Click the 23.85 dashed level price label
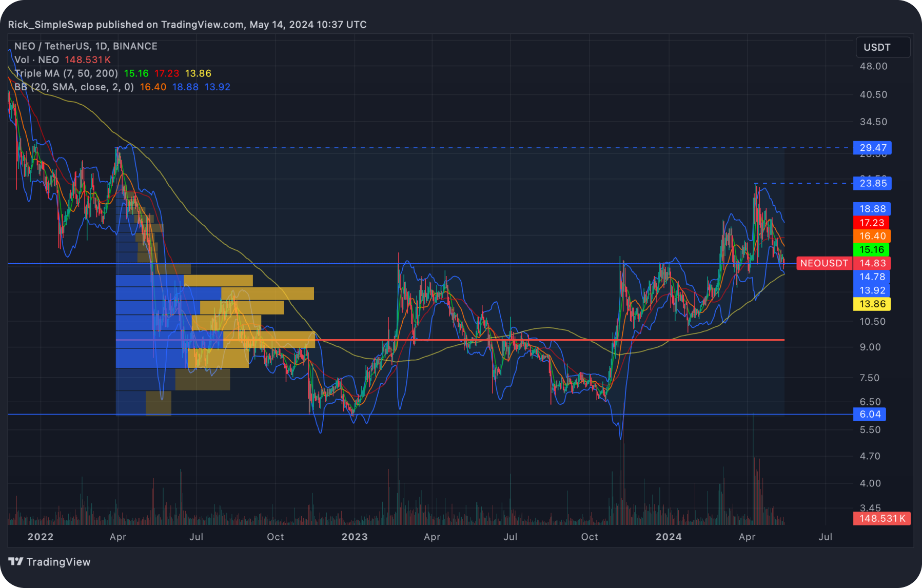The height and width of the screenshot is (588, 922). coord(872,183)
